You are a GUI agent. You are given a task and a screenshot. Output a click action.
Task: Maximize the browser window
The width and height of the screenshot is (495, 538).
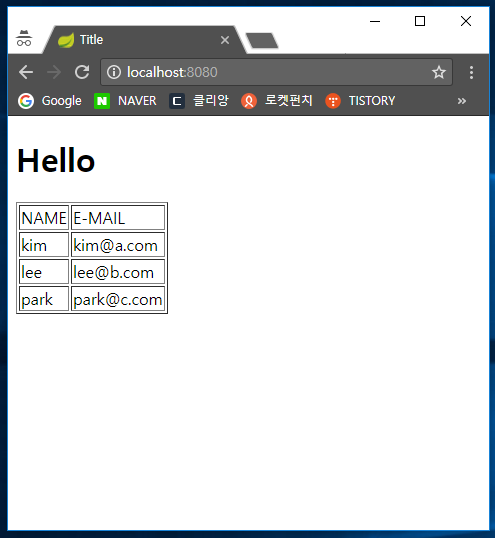tap(420, 21)
